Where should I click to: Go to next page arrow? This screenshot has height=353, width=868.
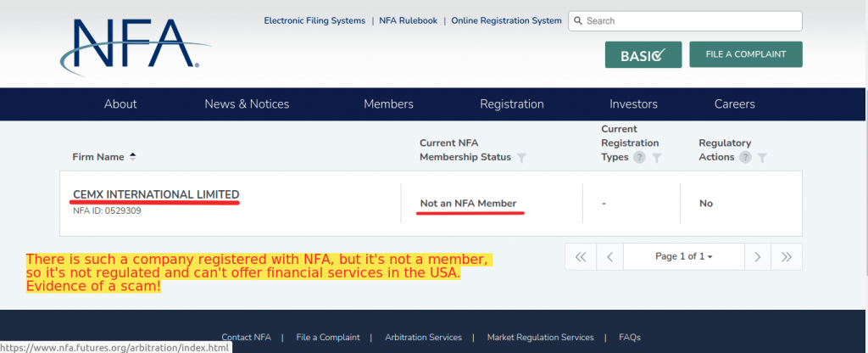[758, 256]
